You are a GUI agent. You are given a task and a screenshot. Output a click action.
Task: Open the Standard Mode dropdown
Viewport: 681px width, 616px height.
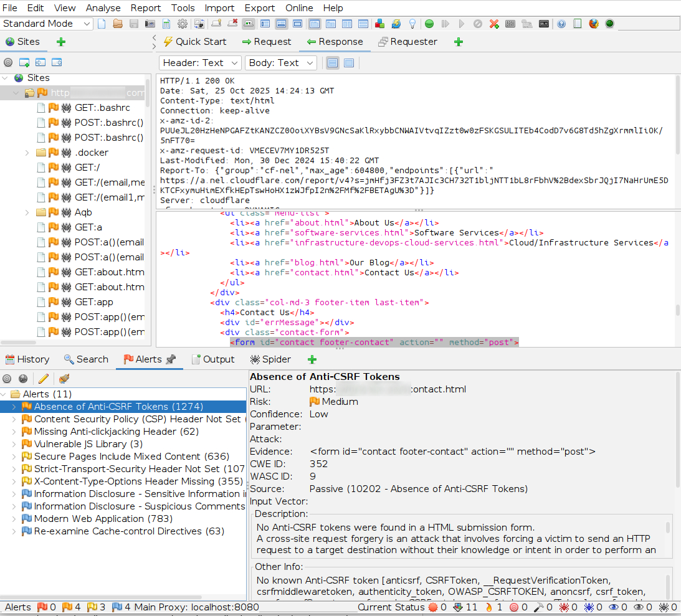pyautogui.click(x=47, y=24)
